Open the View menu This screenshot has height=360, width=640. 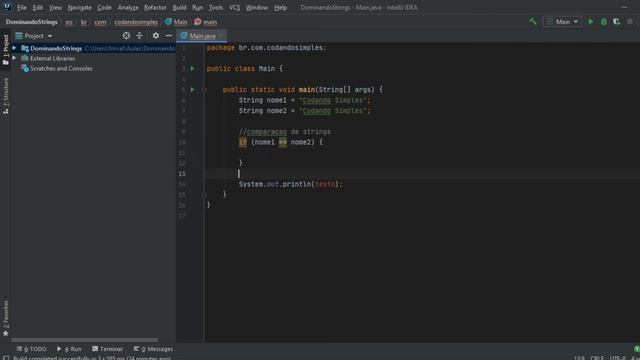tap(55, 7)
